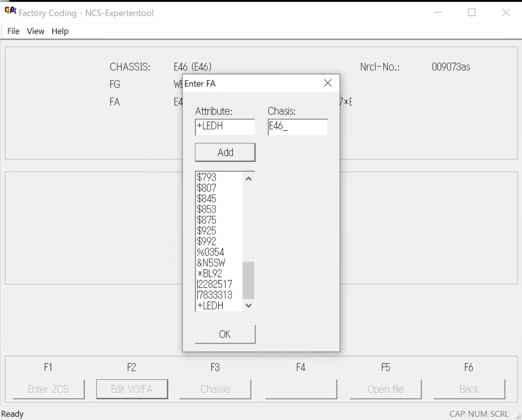
Task: Click the Edit VO/FA button
Action: pyautogui.click(x=132, y=389)
